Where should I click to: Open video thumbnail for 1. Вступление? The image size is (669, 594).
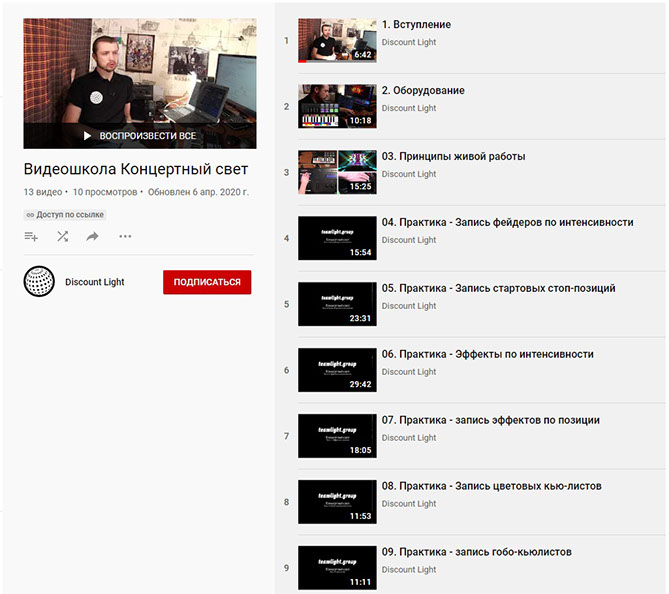[x=337, y=41]
